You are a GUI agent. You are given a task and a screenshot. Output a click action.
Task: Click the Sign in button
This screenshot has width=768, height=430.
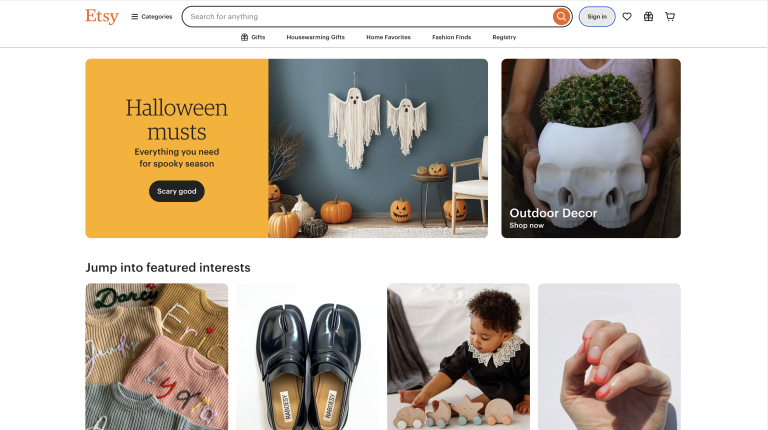click(597, 17)
